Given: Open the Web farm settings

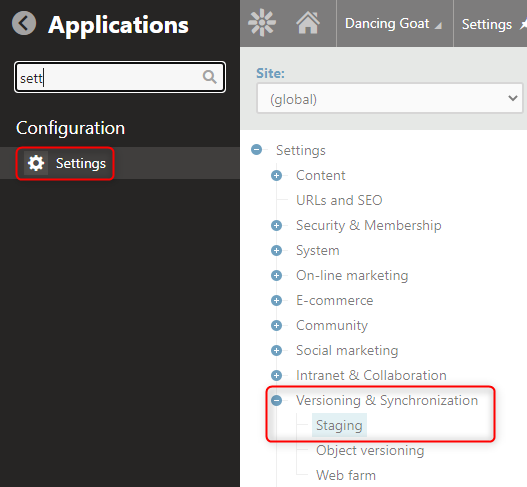Looking at the screenshot, I should coord(346,475).
